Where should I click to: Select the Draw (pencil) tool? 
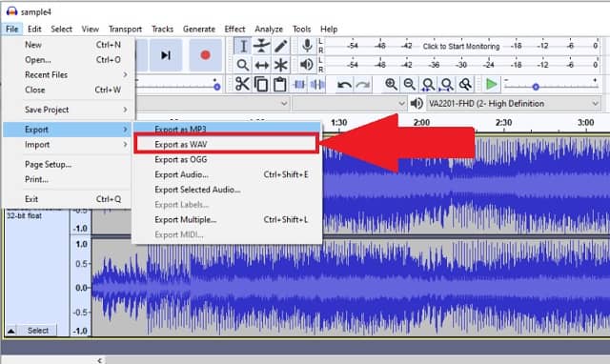point(280,47)
